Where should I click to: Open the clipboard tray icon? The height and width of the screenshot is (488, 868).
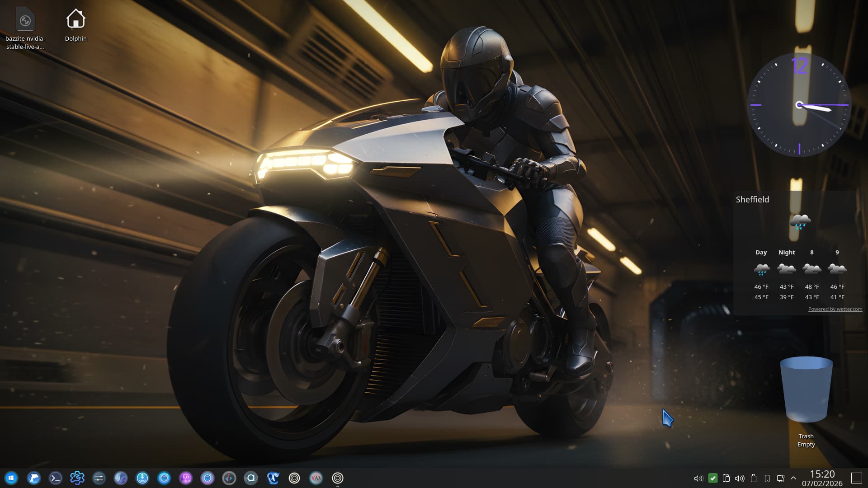tap(726, 478)
